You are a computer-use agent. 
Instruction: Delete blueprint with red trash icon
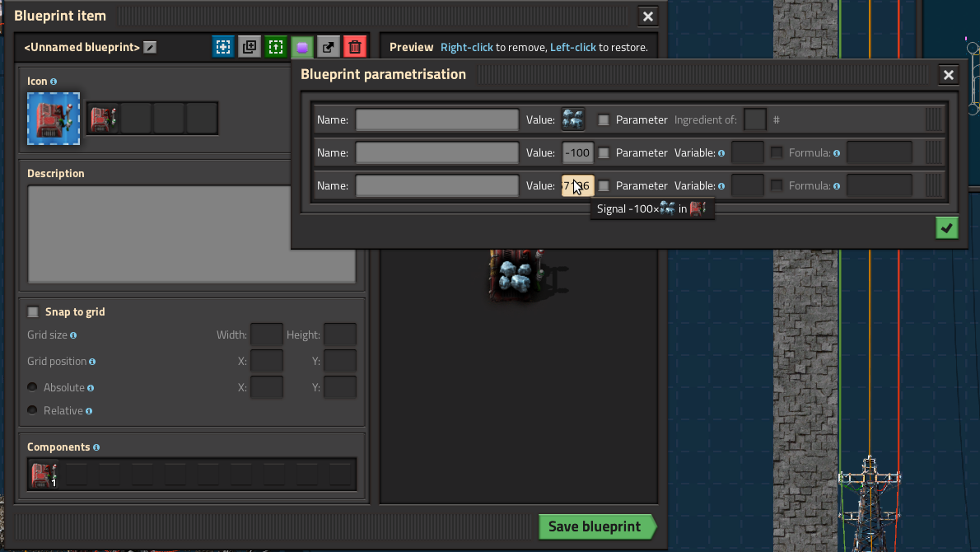[x=355, y=47]
